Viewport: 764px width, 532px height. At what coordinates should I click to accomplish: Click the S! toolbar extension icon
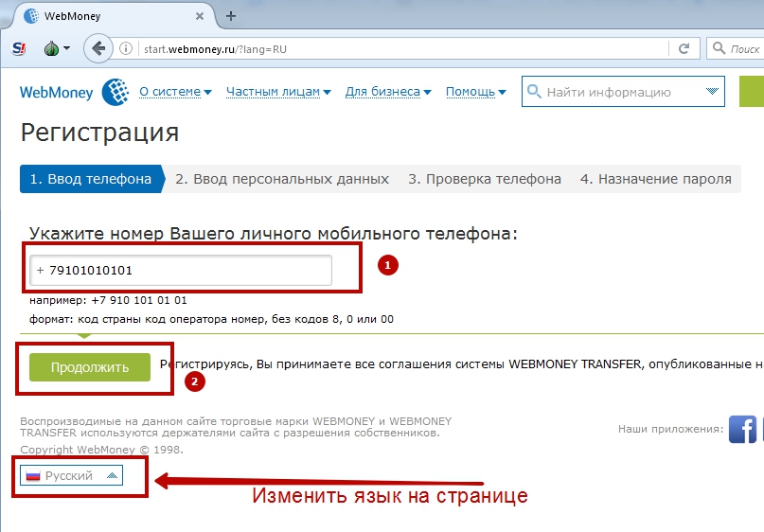(x=19, y=48)
